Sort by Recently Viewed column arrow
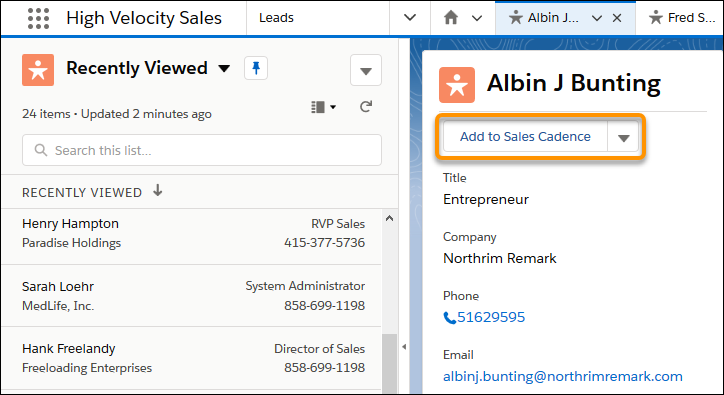Viewport: 724px width, 395px height. pos(158,190)
